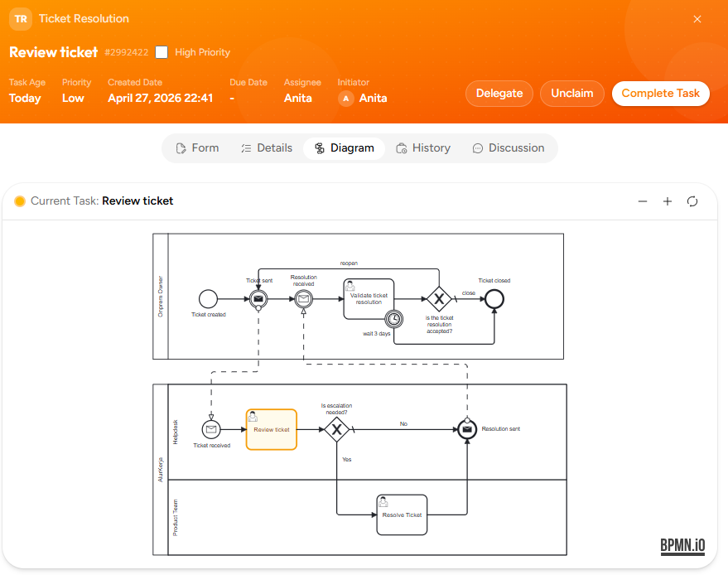
Task: Select the Diagram tab
Action: pyautogui.click(x=344, y=148)
